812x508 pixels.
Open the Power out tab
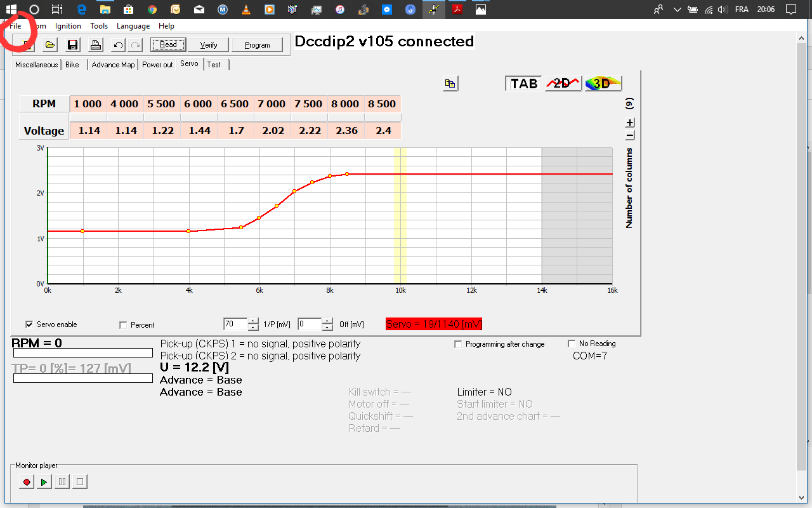(x=157, y=65)
